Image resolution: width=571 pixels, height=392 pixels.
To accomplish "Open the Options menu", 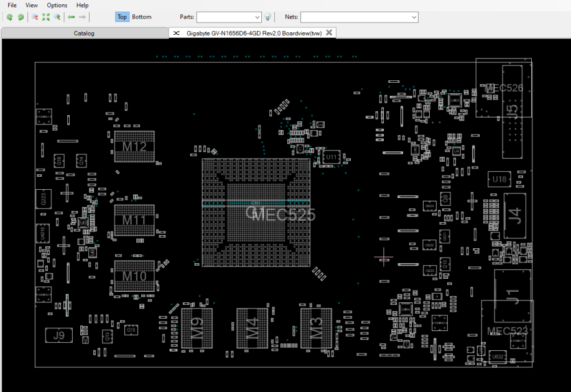I will pos(57,5).
